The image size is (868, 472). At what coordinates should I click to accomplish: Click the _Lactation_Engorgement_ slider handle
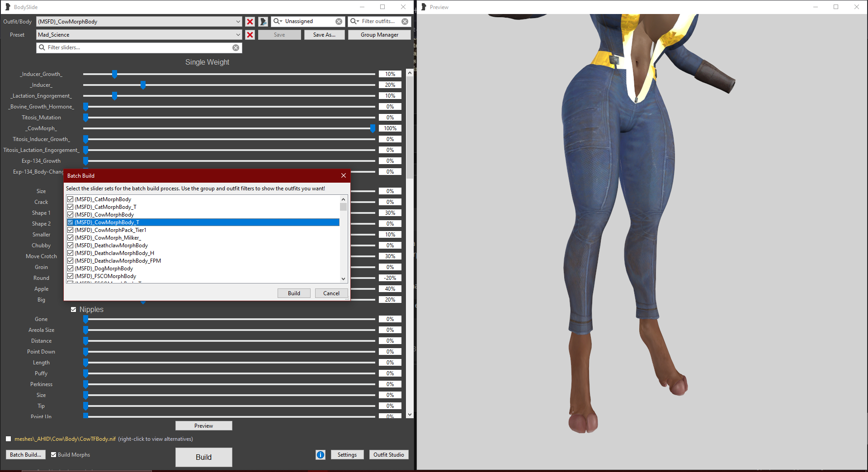(x=114, y=96)
